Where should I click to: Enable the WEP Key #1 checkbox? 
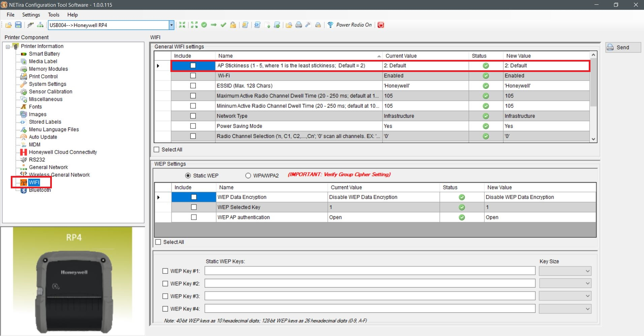[x=165, y=271]
